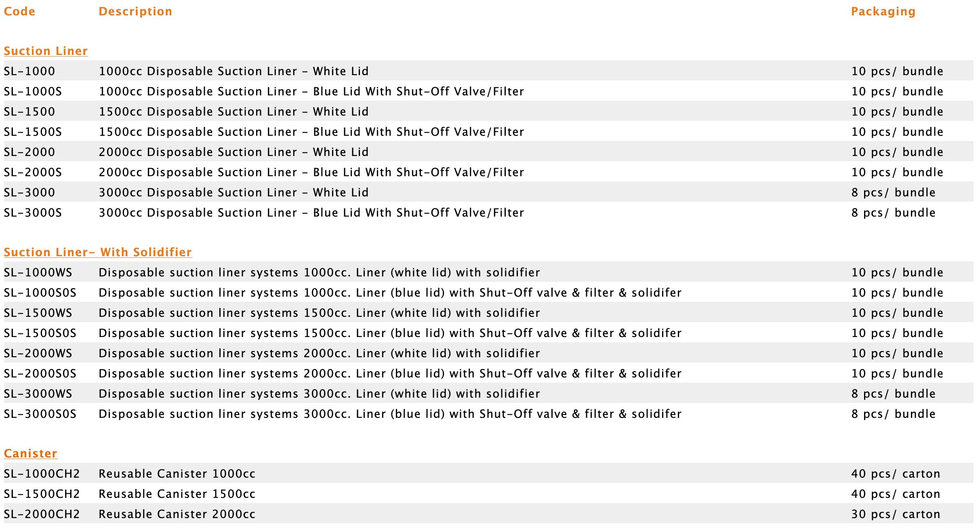Click the Packaging column header
980x531 pixels.
pos(883,12)
